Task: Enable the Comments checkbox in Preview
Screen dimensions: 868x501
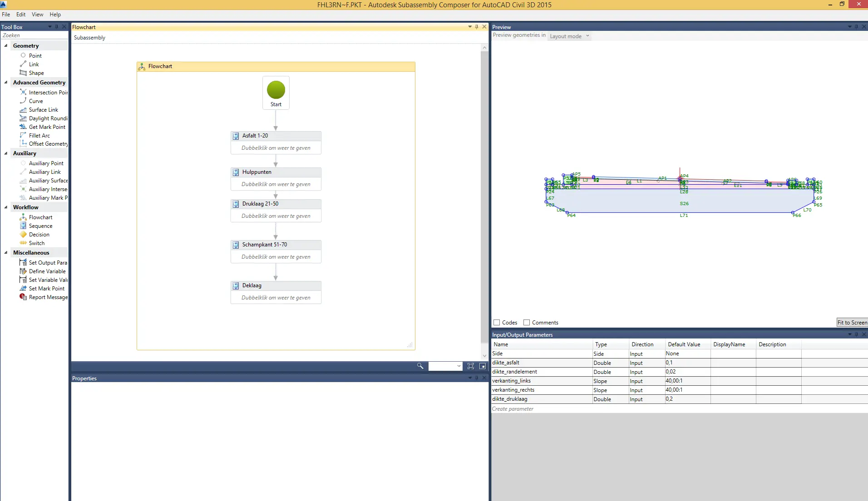Action: (527, 323)
